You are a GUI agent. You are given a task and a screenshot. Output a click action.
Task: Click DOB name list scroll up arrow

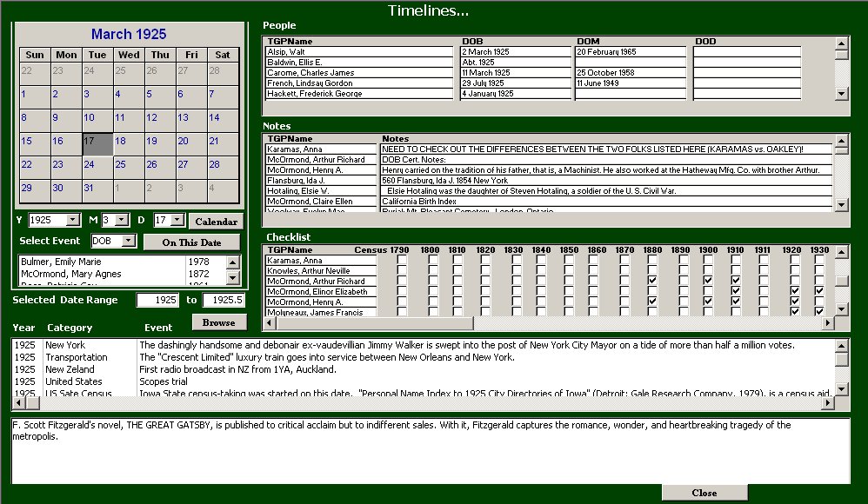point(233,262)
